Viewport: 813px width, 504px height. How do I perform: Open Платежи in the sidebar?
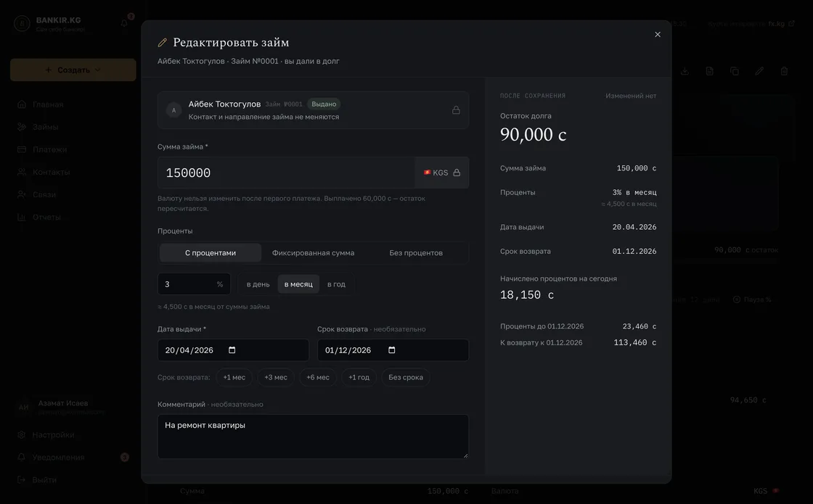[x=73, y=149]
